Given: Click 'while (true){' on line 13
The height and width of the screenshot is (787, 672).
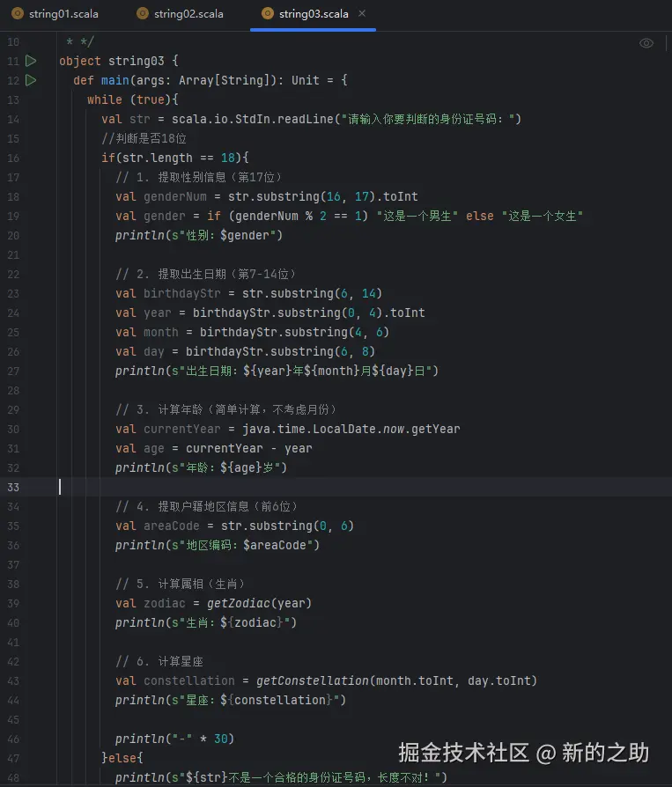Looking at the screenshot, I should click(x=133, y=99).
